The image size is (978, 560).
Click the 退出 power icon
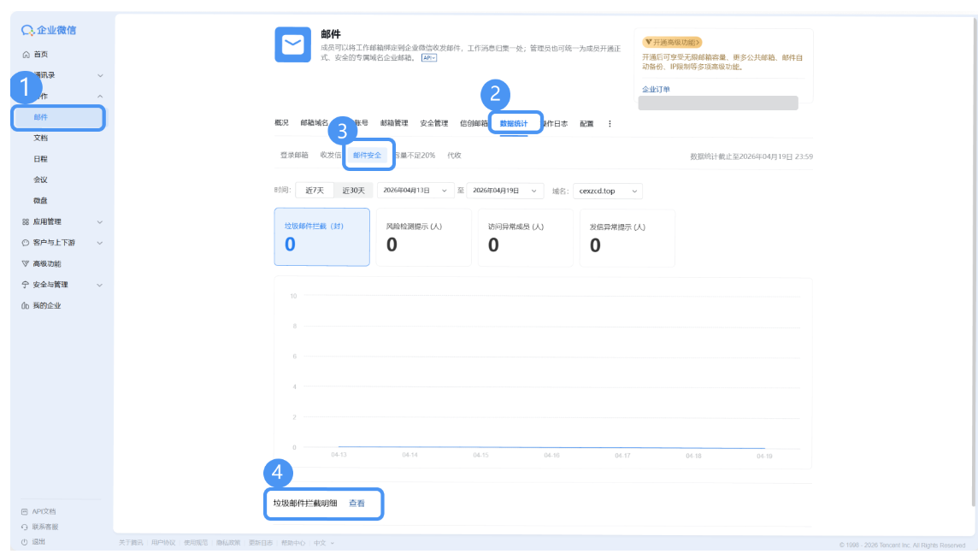pyautogui.click(x=24, y=542)
